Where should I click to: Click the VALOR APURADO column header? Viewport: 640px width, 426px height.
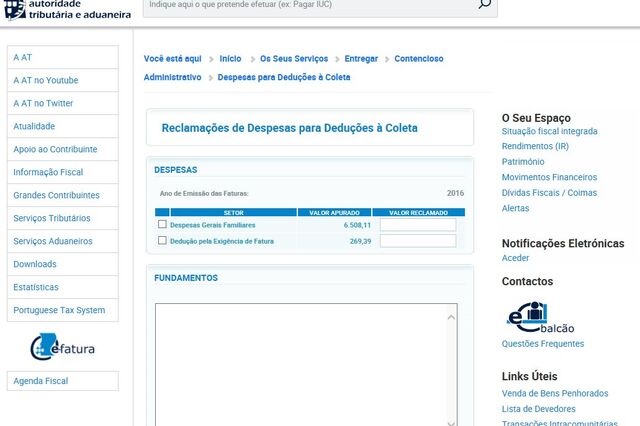point(334,213)
